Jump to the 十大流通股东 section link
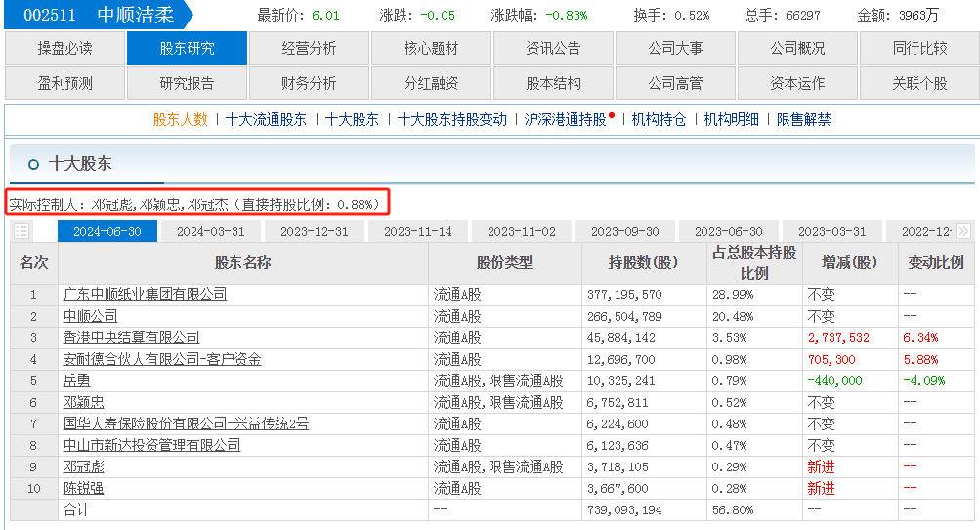This screenshot has width=980, height=530. point(266,119)
